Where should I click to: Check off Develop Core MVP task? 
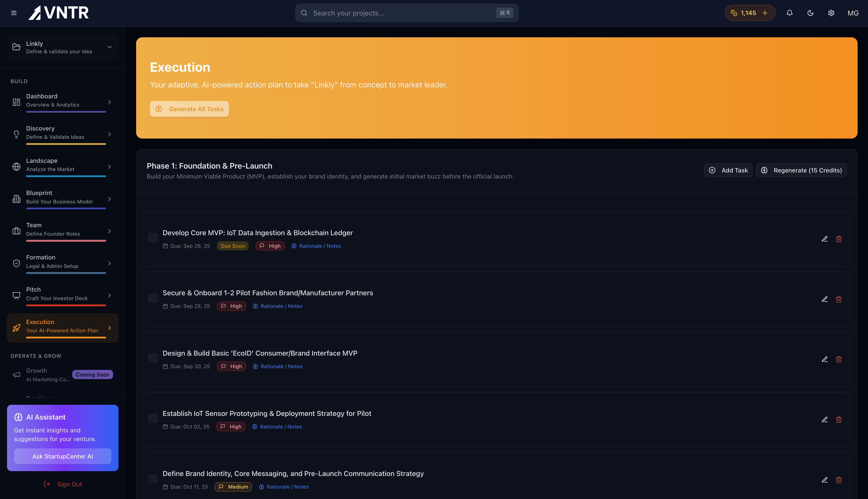(153, 237)
